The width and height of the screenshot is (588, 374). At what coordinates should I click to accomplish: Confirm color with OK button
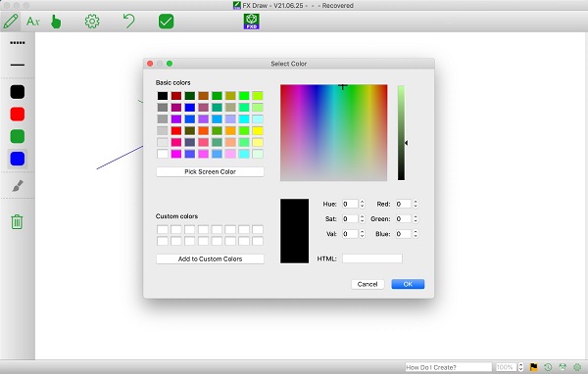(x=408, y=284)
